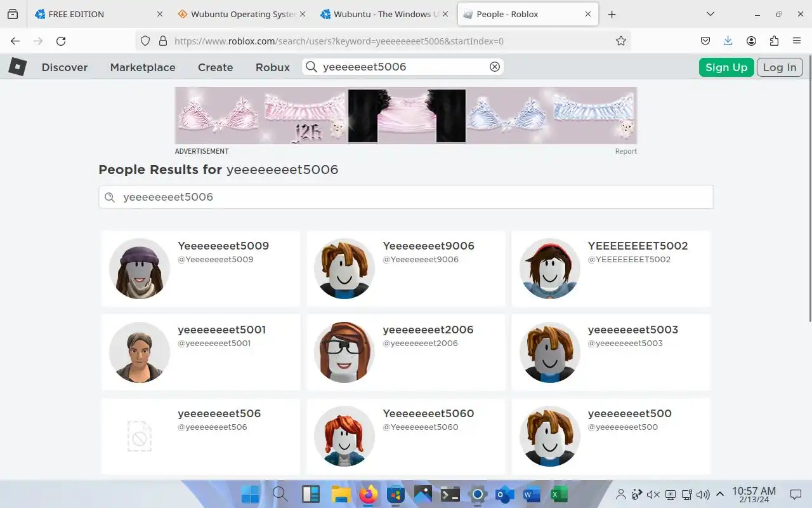
Task: Open the Firefox account icon
Action: (x=751, y=41)
